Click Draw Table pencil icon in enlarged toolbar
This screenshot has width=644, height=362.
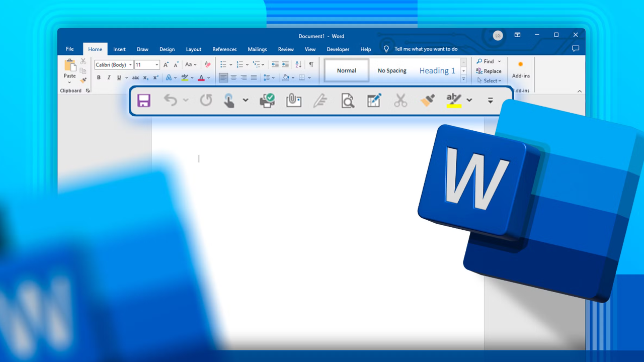tap(374, 100)
